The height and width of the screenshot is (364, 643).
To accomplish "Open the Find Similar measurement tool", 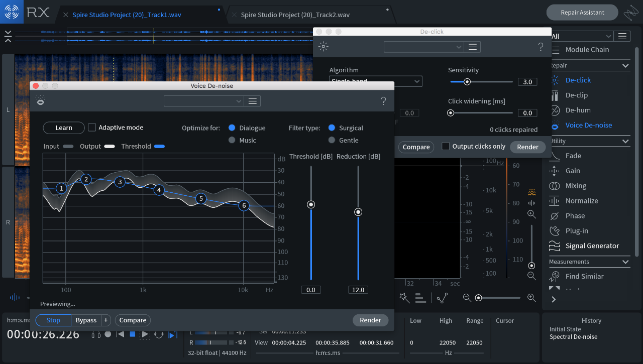I will pos(585,276).
